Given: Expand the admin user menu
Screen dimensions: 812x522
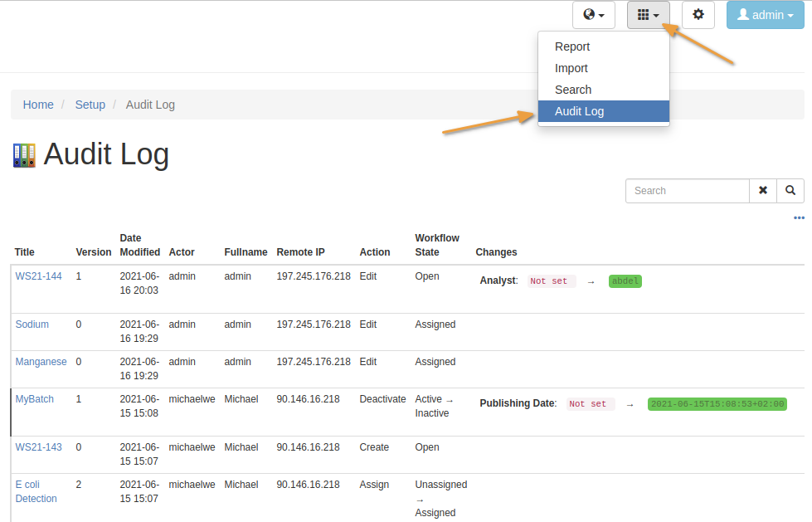Looking at the screenshot, I should [765, 15].
